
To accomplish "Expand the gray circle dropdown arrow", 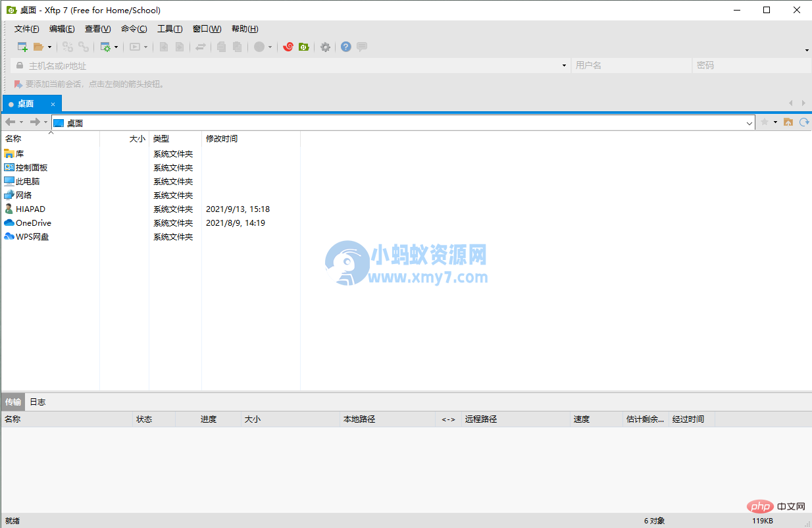I will coord(270,47).
